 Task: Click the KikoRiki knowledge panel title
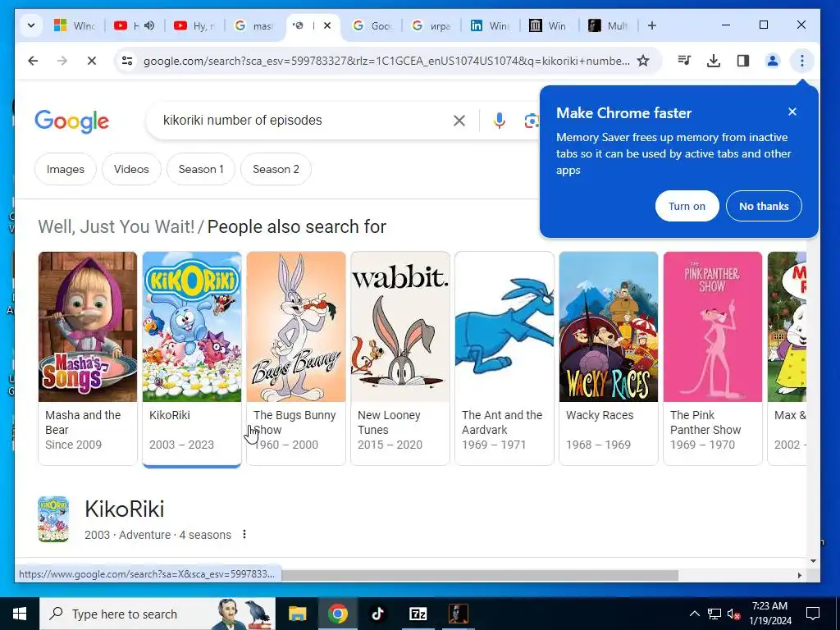pyautogui.click(x=125, y=509)
